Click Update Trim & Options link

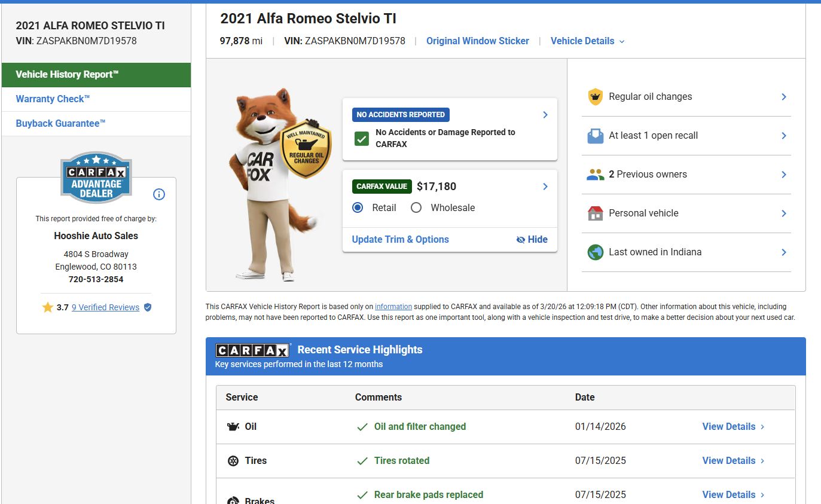point(400,239)
